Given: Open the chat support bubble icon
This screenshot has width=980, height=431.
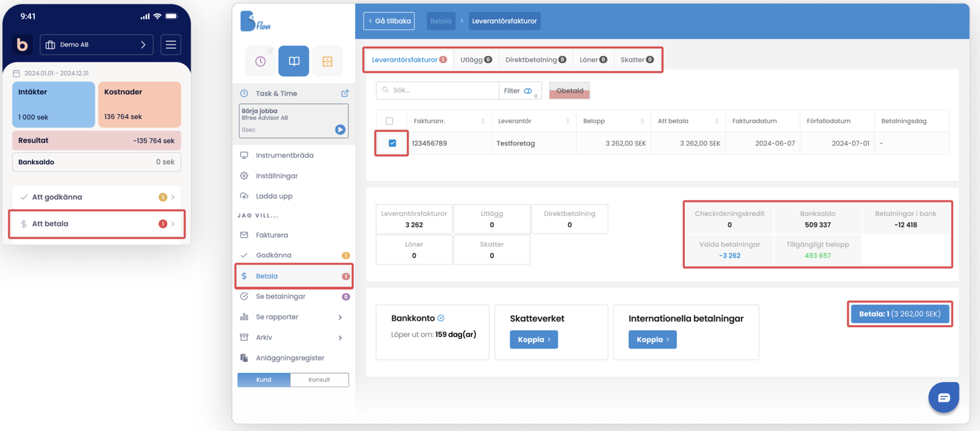Looking at the screenshot, I should pyautogui.click(x=944, y=398).
